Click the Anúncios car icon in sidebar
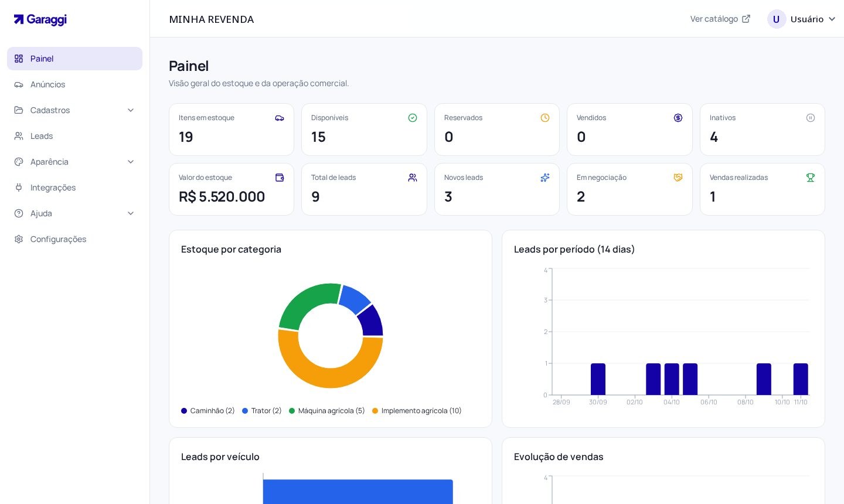This screenshot has height=504, width=844. tap(19, 84)
